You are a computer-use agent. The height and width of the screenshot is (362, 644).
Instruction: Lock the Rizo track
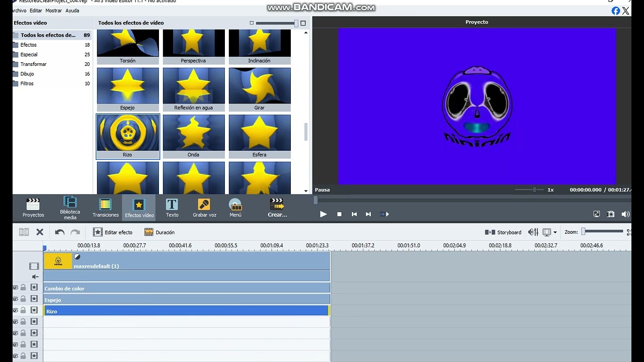coord(23,311)
